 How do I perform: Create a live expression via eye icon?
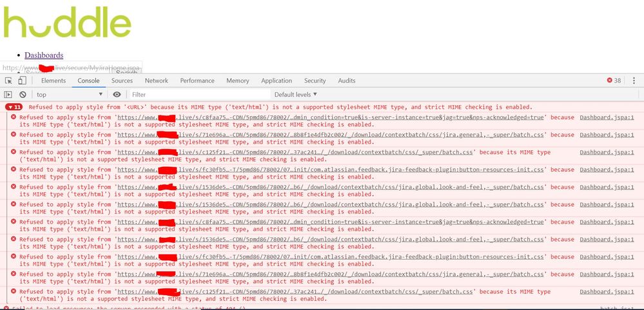pos(117,95)
